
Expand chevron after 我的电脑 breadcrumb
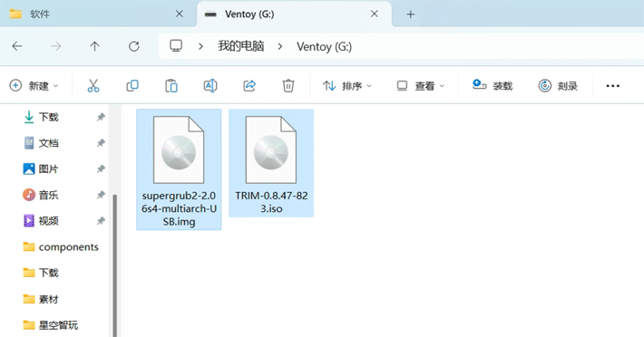point(280,46)
